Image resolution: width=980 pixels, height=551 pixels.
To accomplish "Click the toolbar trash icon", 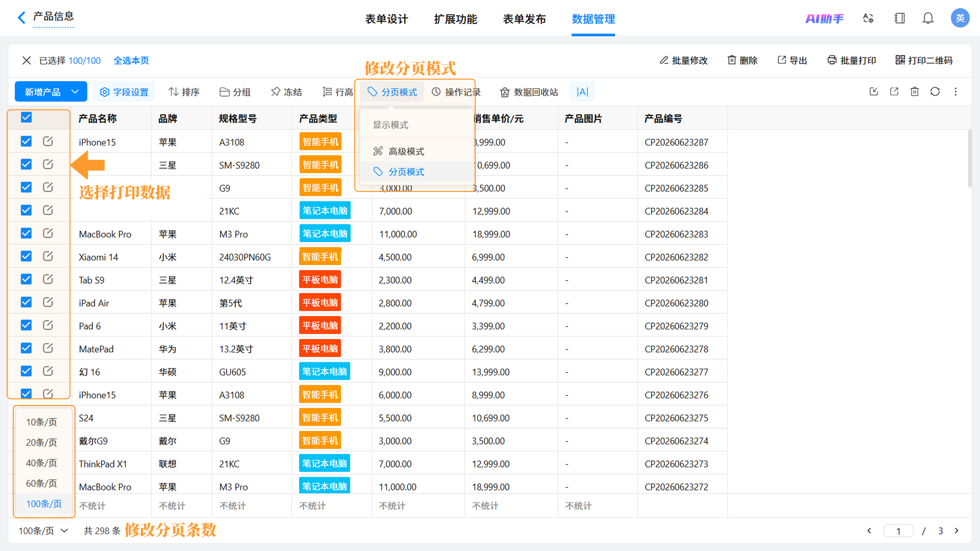I will pos(915,92).
